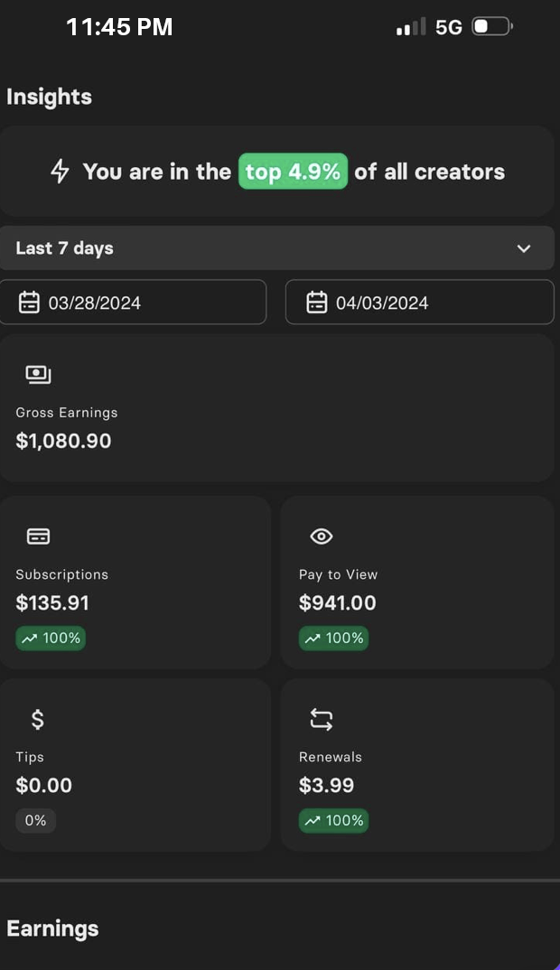Go to the Earnings section heading
The height and width of the screenshot is (970, 560).
point(52,928)
